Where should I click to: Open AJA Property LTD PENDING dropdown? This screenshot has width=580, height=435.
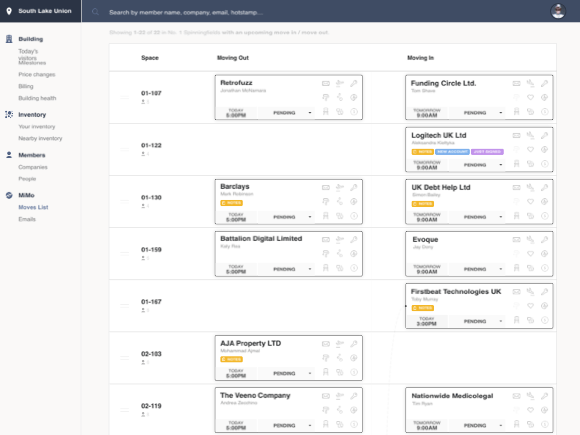286,374
